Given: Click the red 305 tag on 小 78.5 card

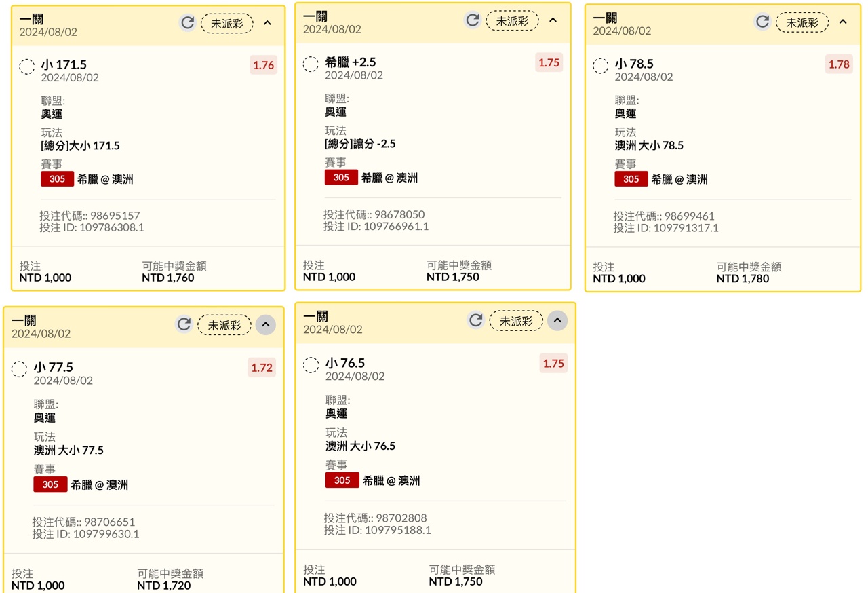Looking at the screenshot, I should pos(631,179).
